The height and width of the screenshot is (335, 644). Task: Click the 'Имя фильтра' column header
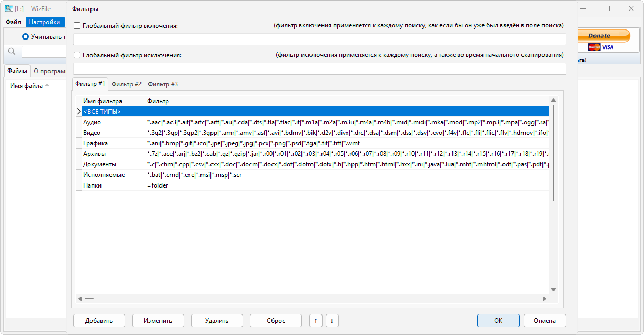[x=114, y=101]
